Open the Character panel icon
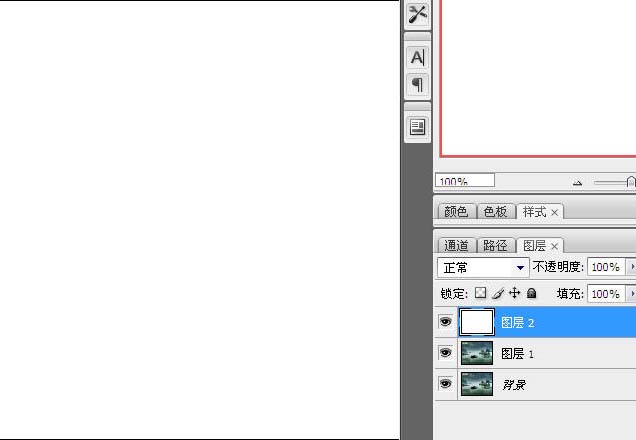Screen dimensions: 636x440 pyautogui.click(x=417, y=57)
